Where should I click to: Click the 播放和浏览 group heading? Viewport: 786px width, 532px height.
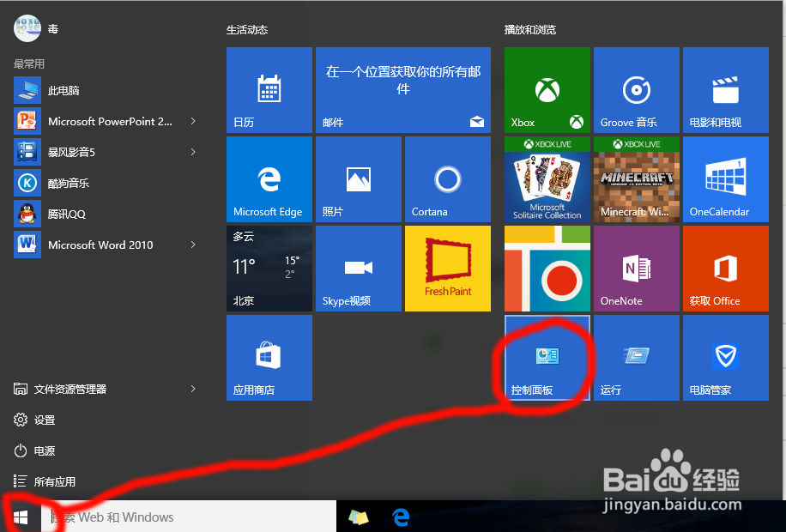[529, 30]
